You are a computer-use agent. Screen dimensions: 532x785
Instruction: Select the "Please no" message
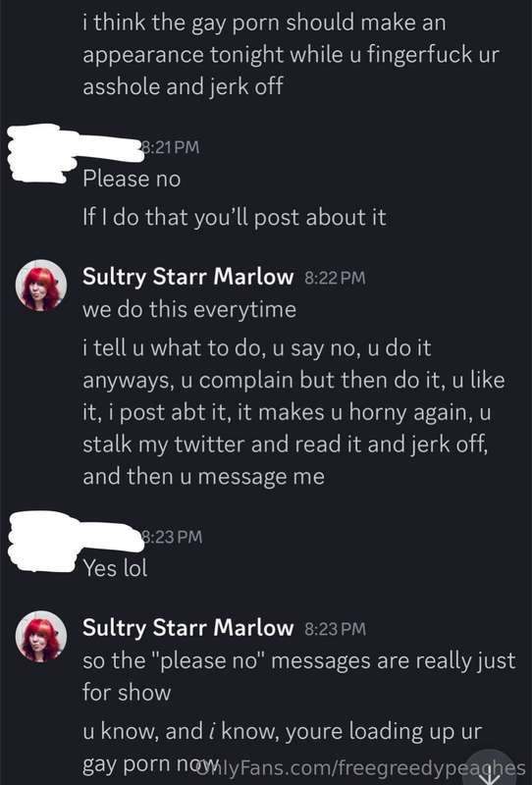(x=132, y=179)
